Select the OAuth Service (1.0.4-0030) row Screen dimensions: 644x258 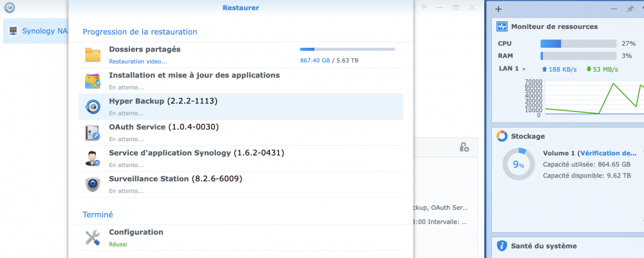[241, 132]
